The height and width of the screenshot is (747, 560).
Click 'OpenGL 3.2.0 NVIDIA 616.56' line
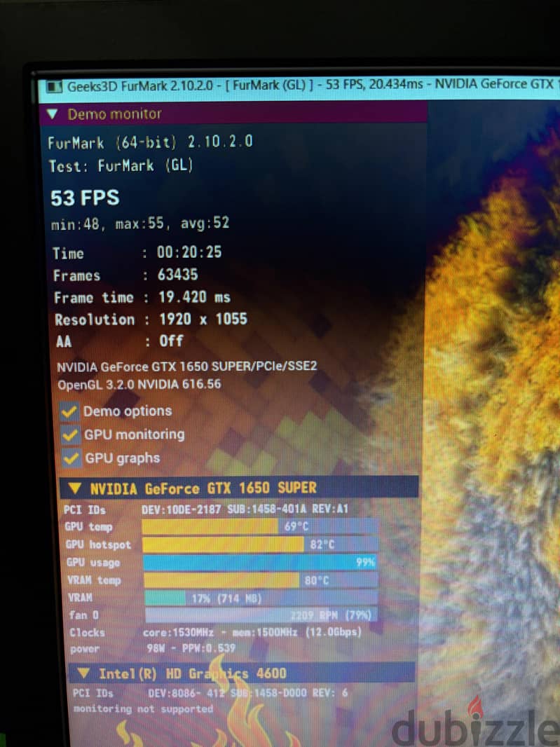139,385
